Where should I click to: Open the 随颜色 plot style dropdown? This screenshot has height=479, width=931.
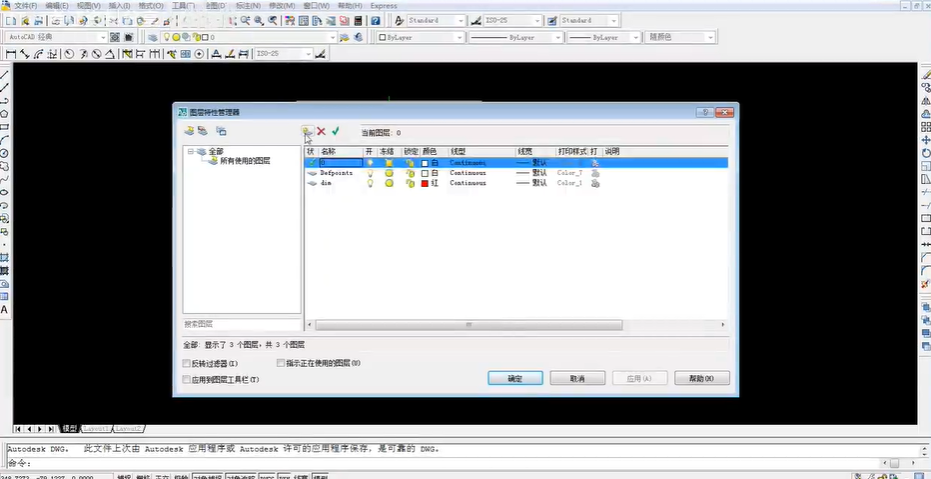coord(710,37)
